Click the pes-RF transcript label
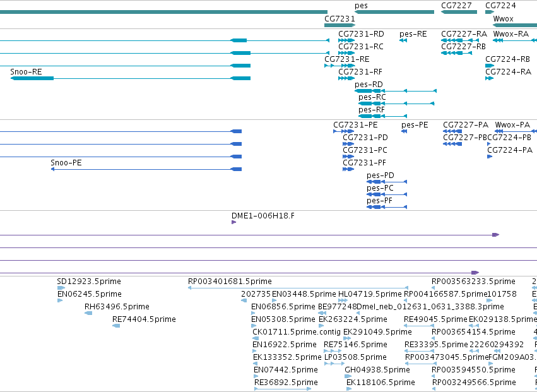Image resolution: width=537 pixels, height=392 pixels. (371, 110)
